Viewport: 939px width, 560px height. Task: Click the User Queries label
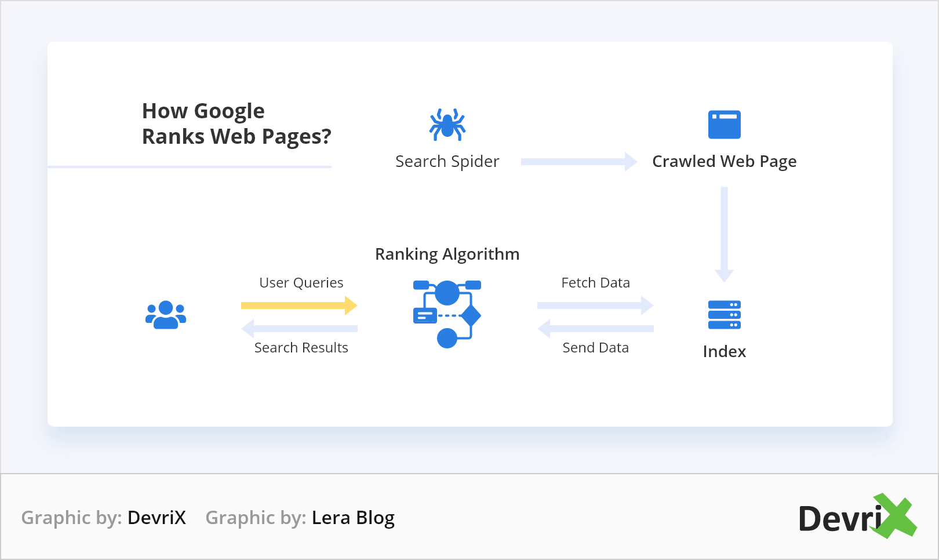301,282
